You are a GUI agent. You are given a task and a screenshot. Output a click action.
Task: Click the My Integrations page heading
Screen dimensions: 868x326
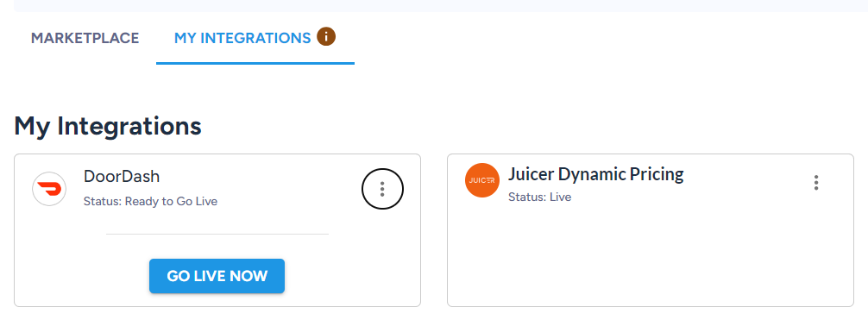[108, 126]
